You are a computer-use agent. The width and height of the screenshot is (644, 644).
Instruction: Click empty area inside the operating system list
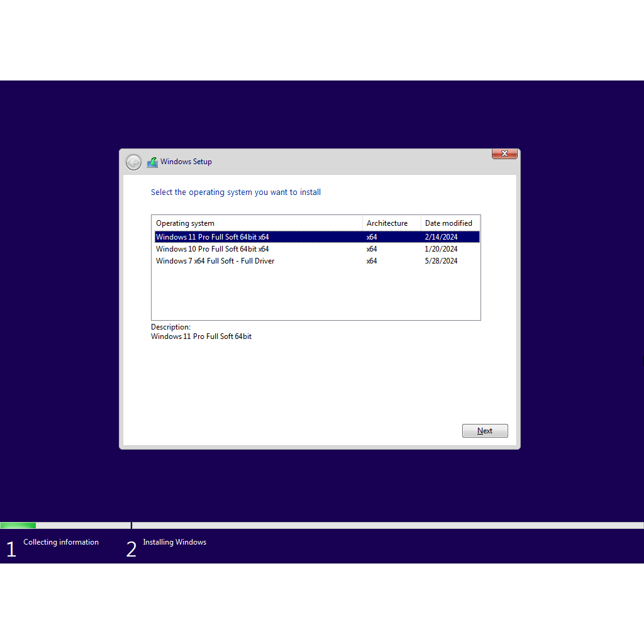tap(314, 292)
